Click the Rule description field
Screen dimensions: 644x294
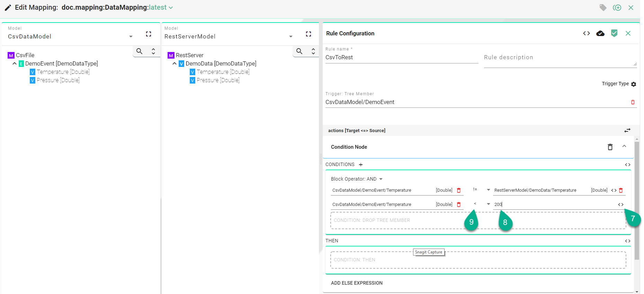click(x=560, y=58)
